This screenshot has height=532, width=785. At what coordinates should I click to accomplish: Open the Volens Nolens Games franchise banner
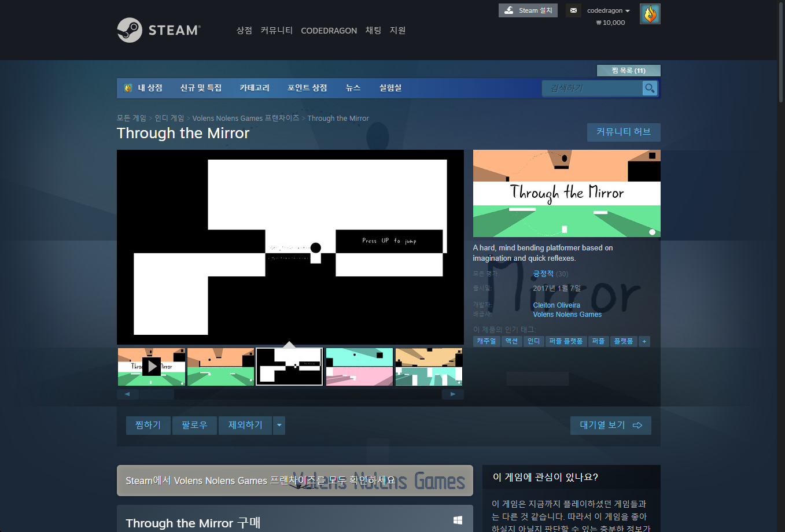(295, 481)
